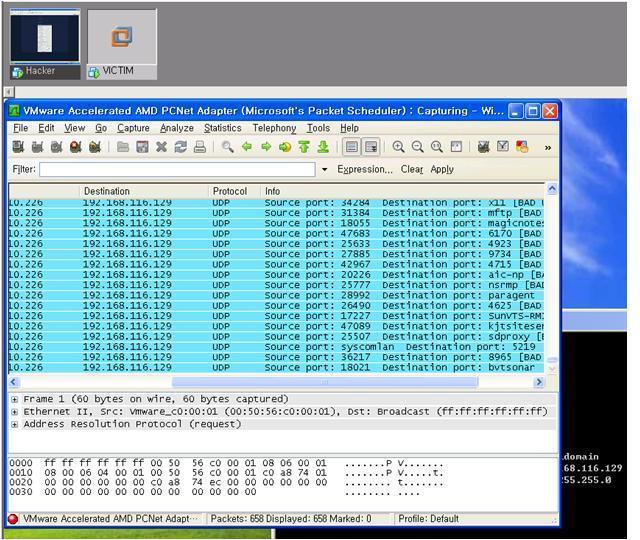Zoom in on packet text
The width and height of the screenshot is (640, 540).
click(398, 147)
